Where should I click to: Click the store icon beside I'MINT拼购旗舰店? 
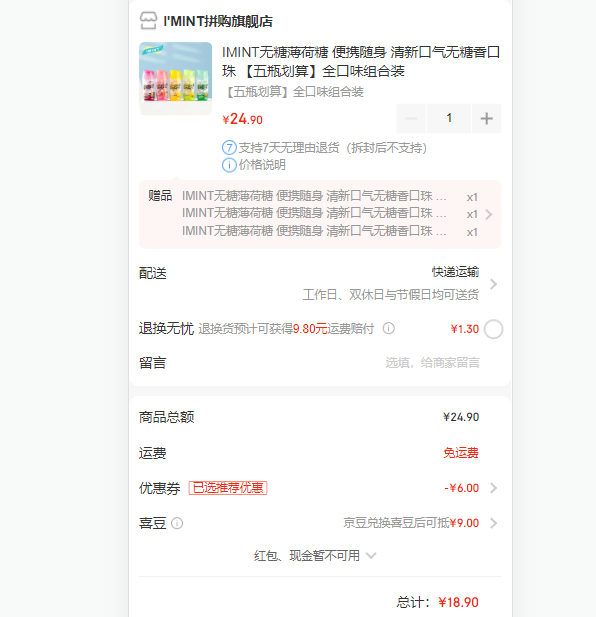[148, 21]
